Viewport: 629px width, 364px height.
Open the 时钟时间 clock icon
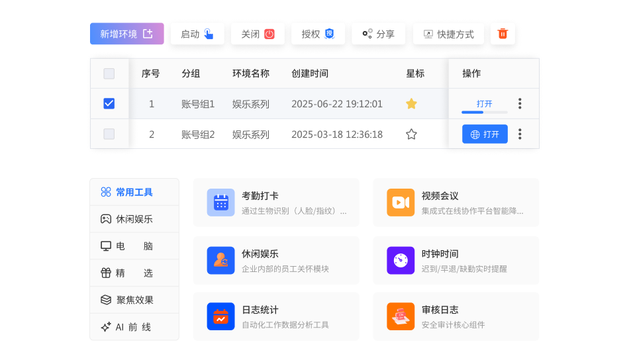point(401,260)
